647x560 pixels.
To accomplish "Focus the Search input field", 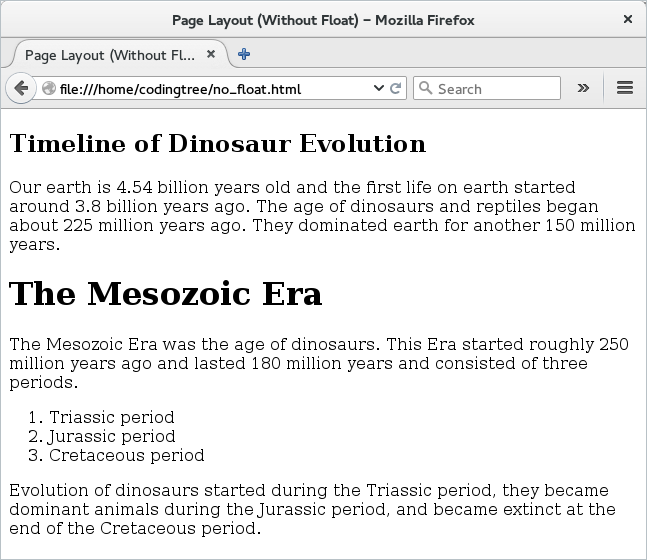I will click(495, 89).
